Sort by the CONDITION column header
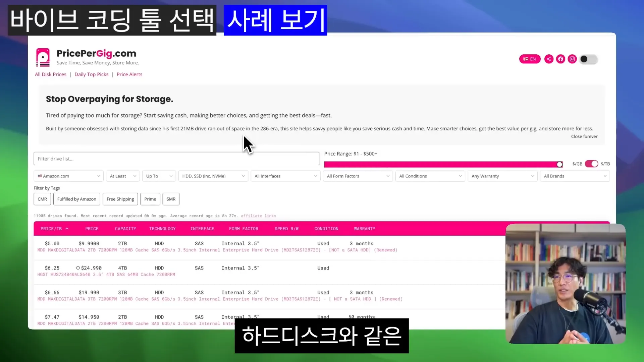Image resolution: width=644 pixels, height=362 pixels. [326, 229]
